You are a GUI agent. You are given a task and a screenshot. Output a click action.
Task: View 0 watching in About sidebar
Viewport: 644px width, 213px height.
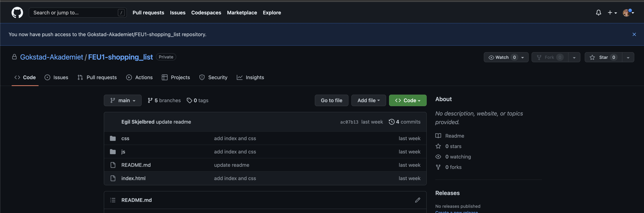(453, 157)
